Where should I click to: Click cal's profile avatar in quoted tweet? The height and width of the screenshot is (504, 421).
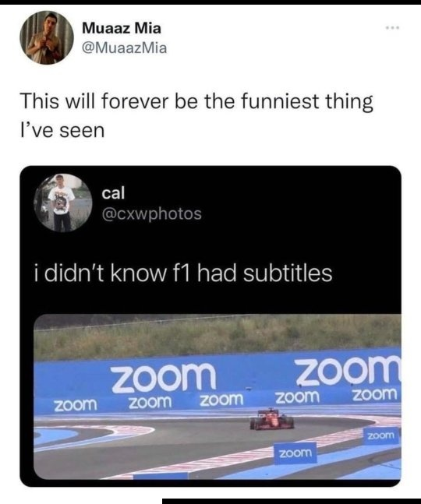point(63,203)
